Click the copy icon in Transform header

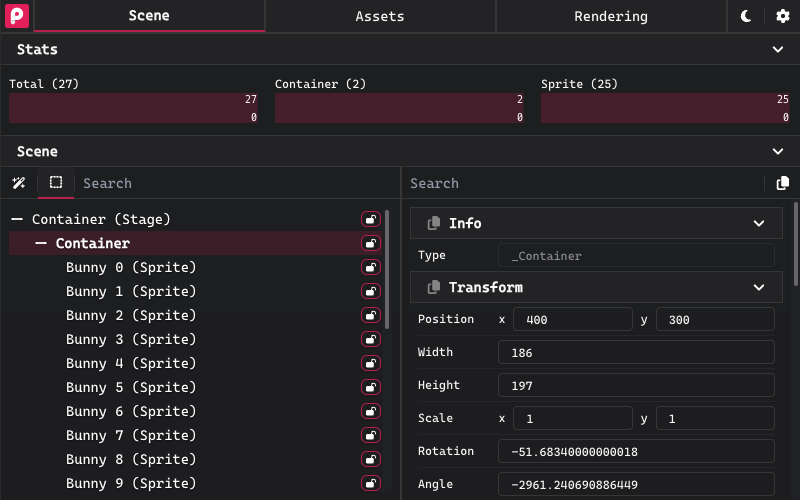pos(434,287)
